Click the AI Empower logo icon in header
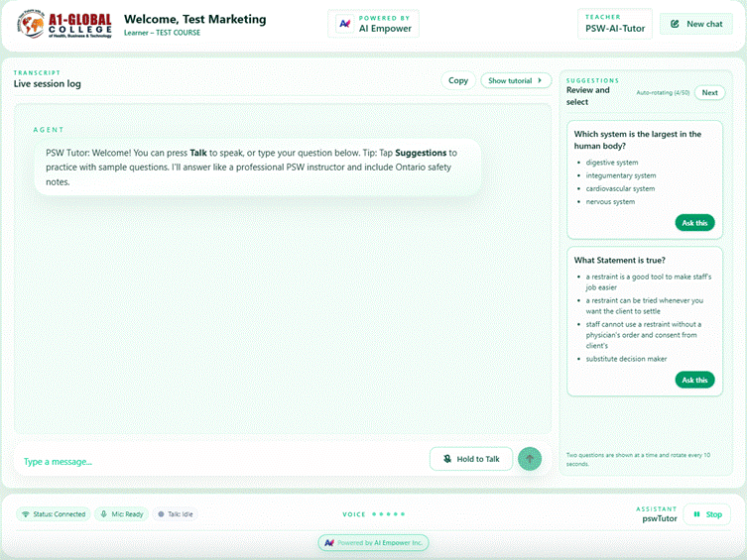Screen dimensions: 747x560 click(344, 24)
